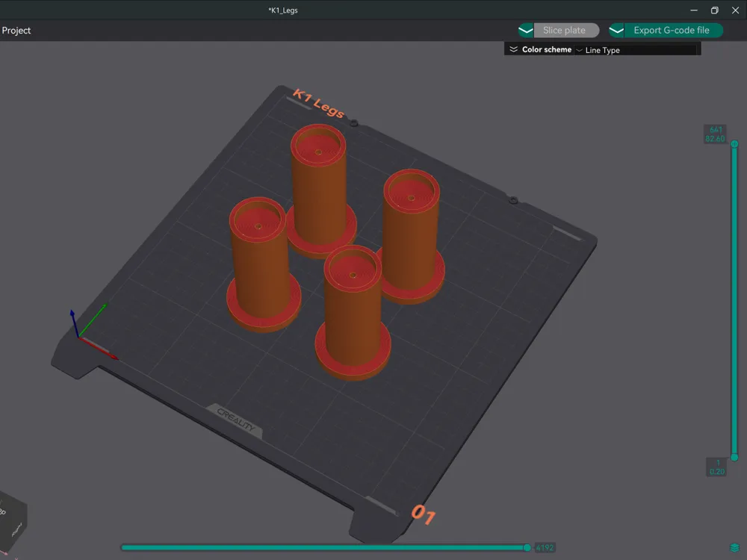This screenshot has height=560, width=747.
Task: Click the orange K1 Legs plate name
Action: click(x=318, y=103)
